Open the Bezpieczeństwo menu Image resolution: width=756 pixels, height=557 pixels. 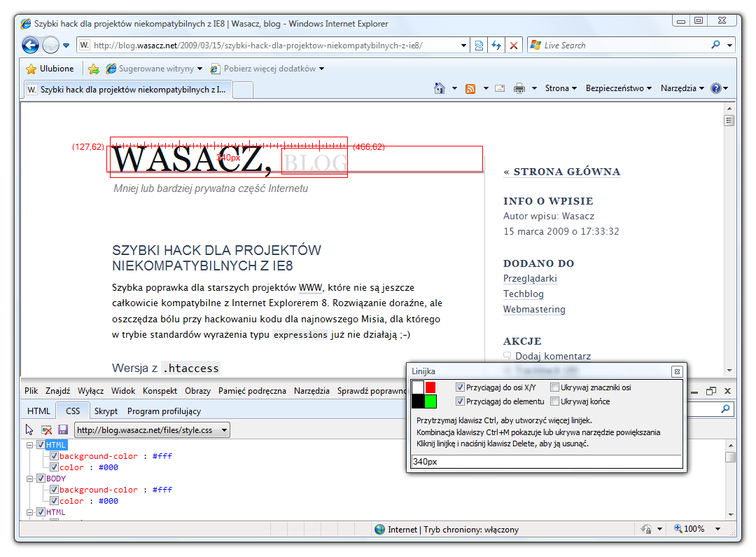pos(619,88)
